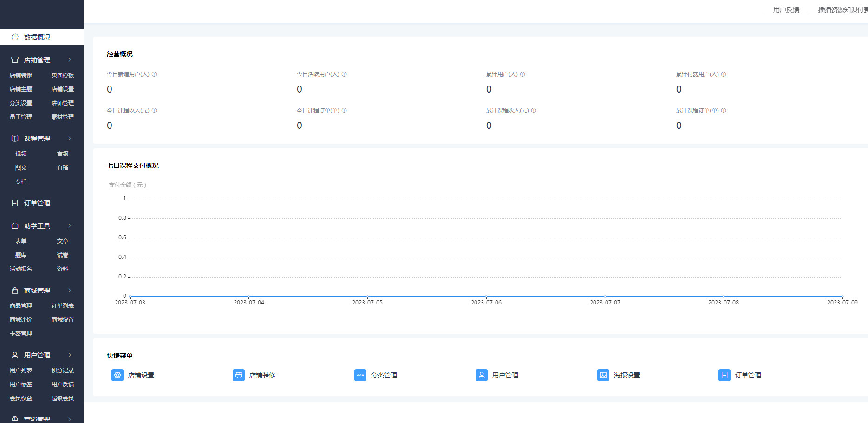Open 用户标签 under 用户管理
Image resolution: width=868 pixels, height=423 pixels.
pyautogui.click(x=21, y=384)
